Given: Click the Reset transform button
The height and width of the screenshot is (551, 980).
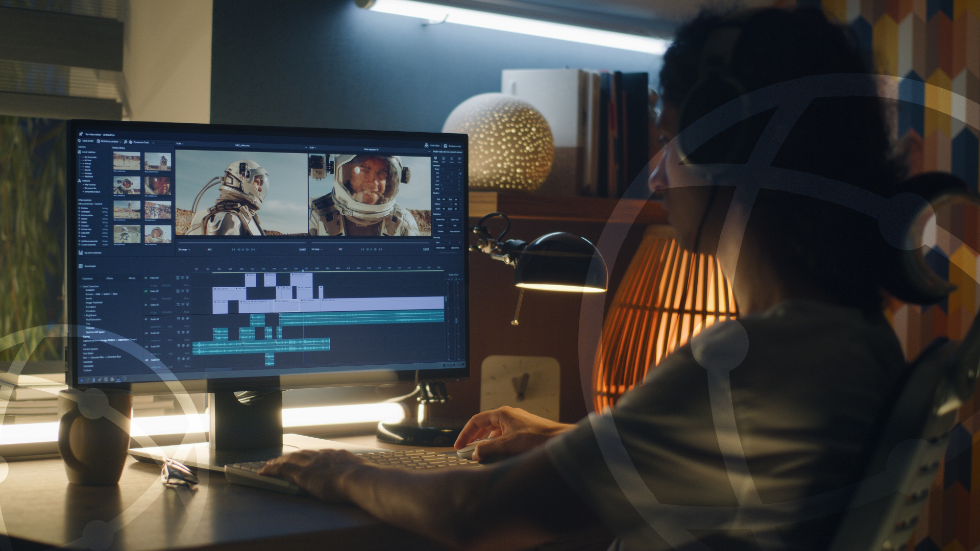Looking at the screenshot, I should [455, 231].
